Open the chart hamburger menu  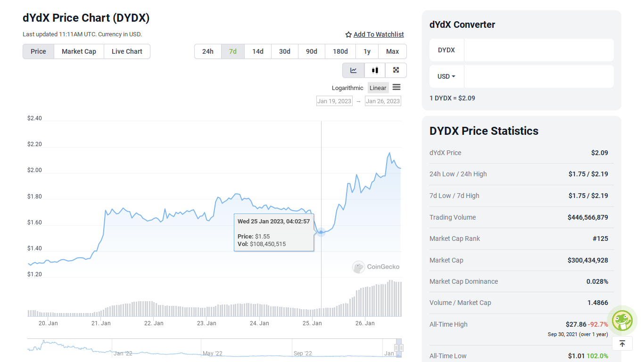pos(396,87)
